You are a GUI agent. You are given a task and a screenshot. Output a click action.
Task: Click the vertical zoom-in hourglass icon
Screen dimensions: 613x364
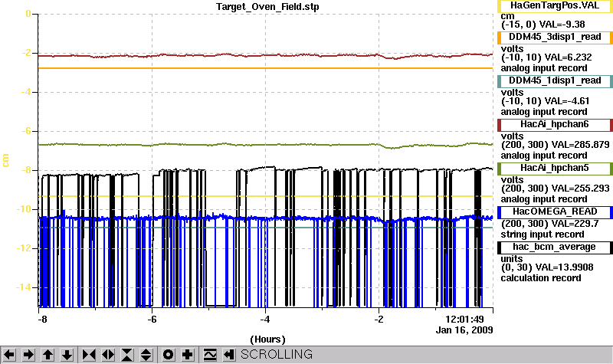point(127,355)
